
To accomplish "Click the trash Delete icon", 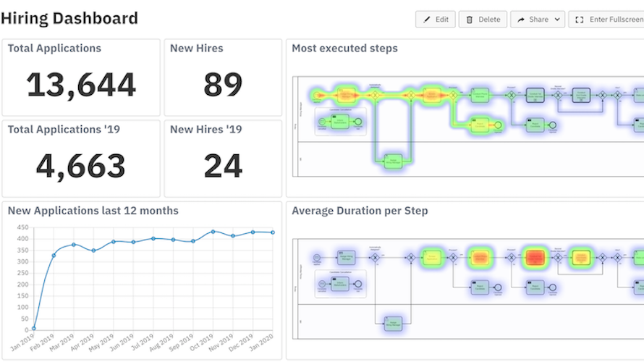I will [470, 20].
